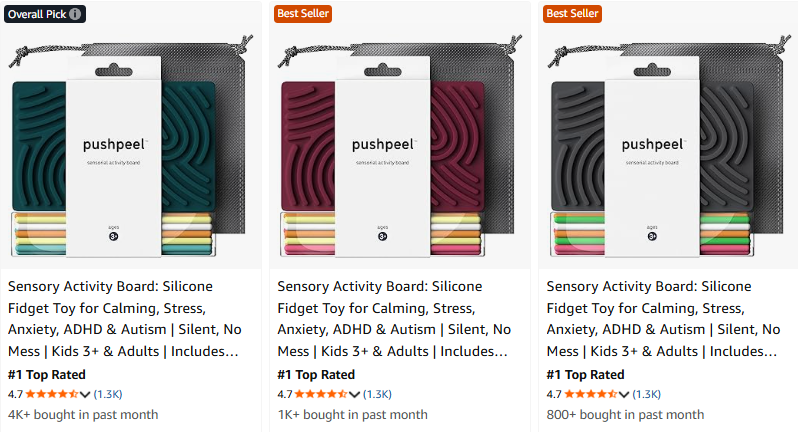Expand rating breakdown arrow for the black board
Viewport: 798px width, 432px height.
click(623, 394)
